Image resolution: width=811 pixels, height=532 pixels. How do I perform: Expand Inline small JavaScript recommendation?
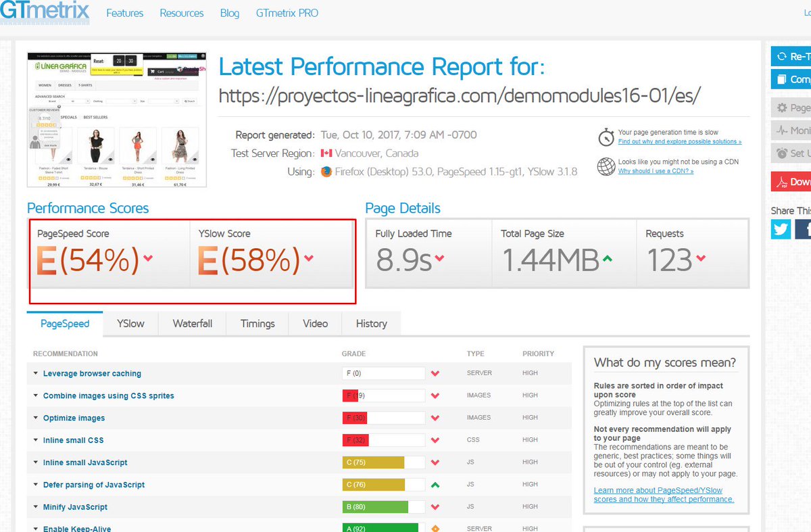tap(85, 463)
